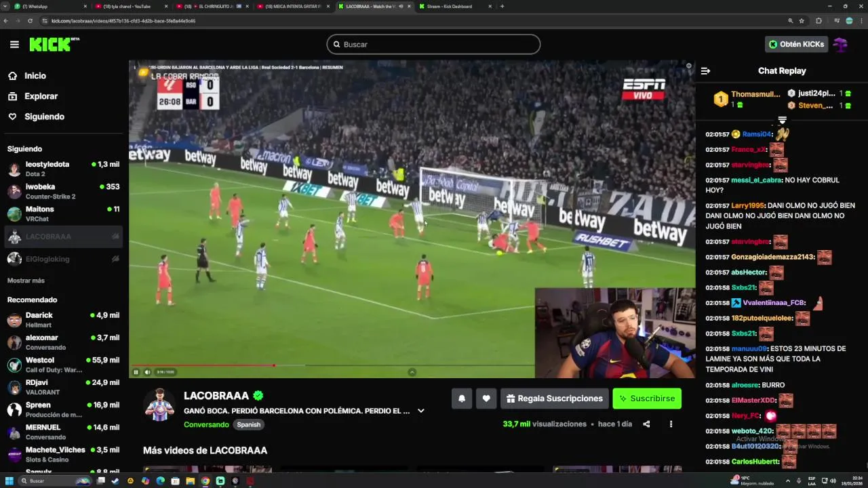868x488 pixels.
Task: Mute audio on LACOBRAAA browser tab
Action: tap(400, 6)
